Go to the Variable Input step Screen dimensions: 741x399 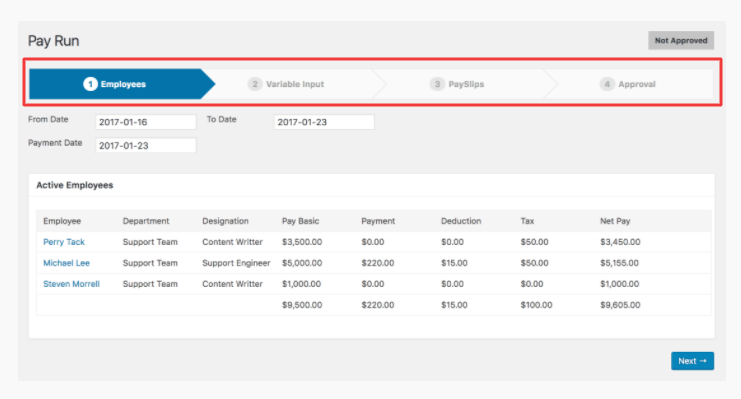coord(286,84)
